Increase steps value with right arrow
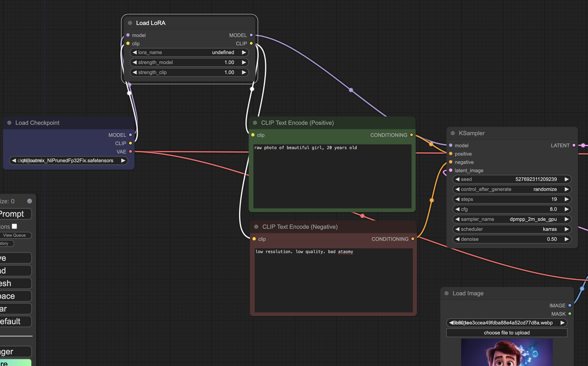The image size is (588, 366). [566, 199]
